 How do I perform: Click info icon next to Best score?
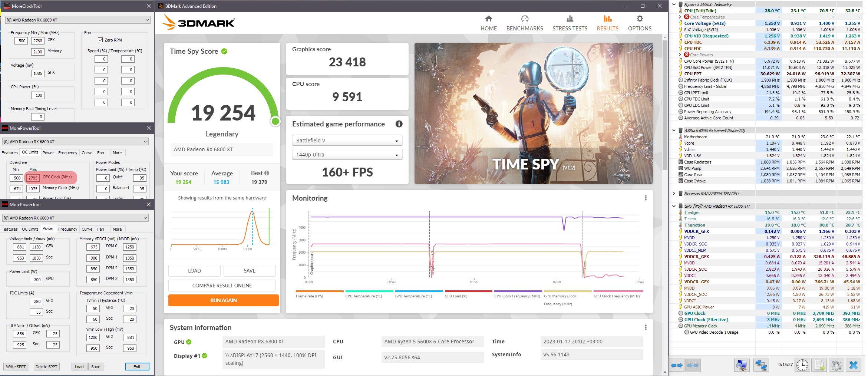pyautogui.click(x=267, y=173)
